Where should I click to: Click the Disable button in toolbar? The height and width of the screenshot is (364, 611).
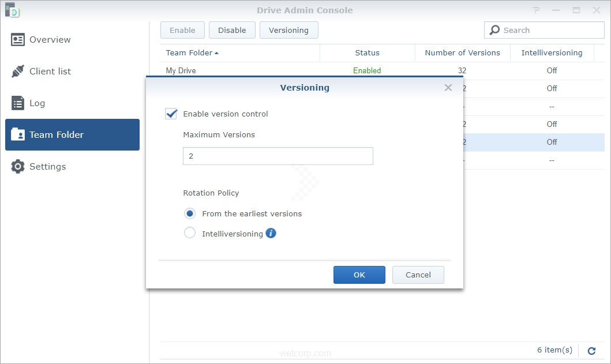pyautogui.click(x=232, y=31)
